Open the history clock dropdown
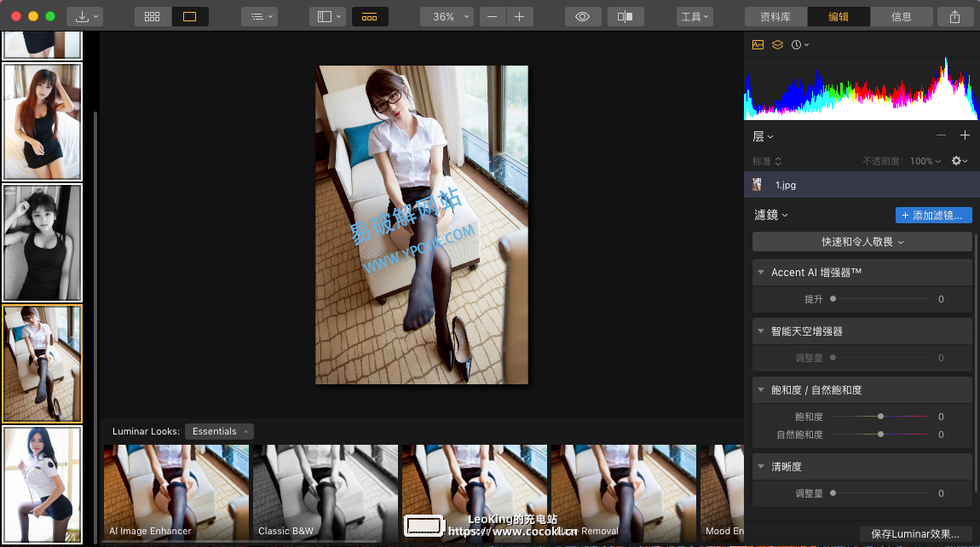Screen dimensions: 980x547 tap(800, 44)
